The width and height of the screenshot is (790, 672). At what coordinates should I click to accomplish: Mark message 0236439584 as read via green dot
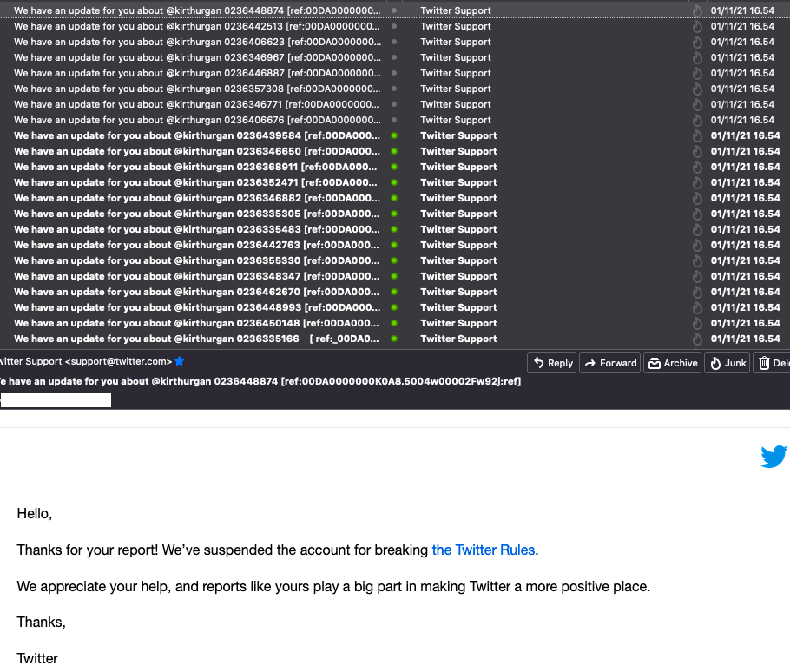(394, 135)
